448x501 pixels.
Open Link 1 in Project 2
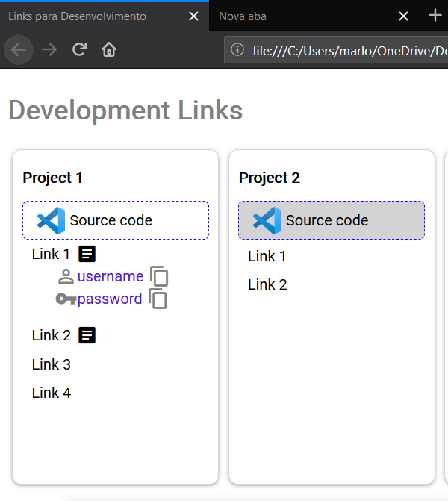click(267, 256)
